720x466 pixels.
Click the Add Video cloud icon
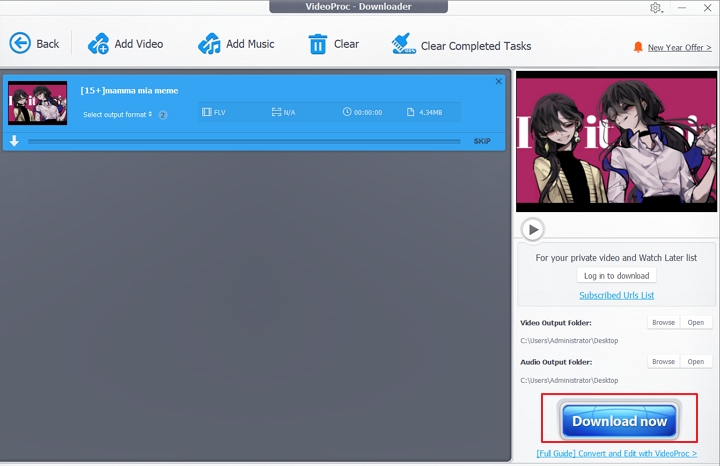pos(98,44)
